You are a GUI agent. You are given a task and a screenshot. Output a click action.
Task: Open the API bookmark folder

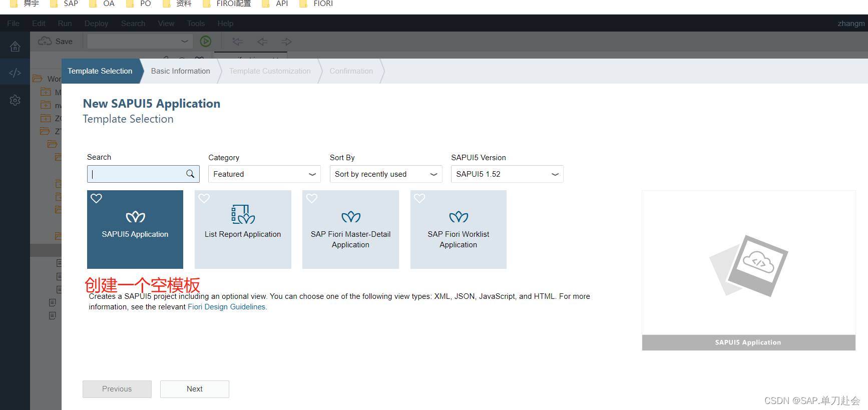tap(275, 4)
